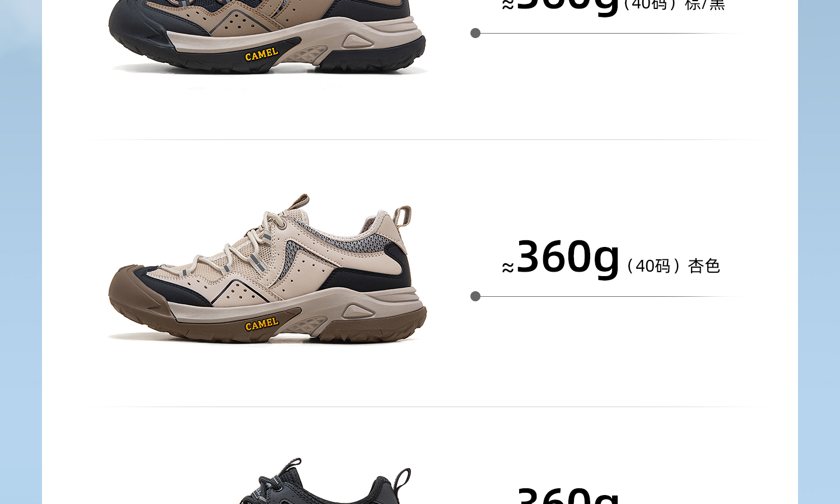Viewport: 840px width, 504px height.
Task: Click the gray dot under the 360g label
Action: 475,296
